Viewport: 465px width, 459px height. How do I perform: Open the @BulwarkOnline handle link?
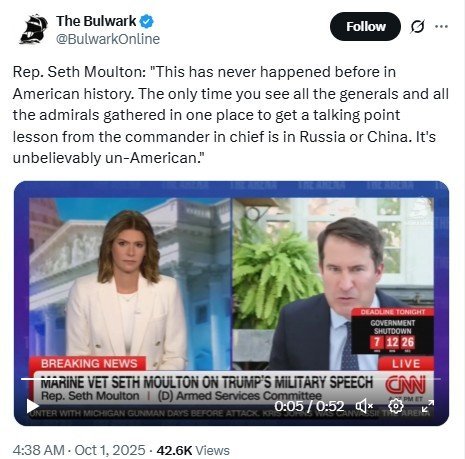pos(108,39)
